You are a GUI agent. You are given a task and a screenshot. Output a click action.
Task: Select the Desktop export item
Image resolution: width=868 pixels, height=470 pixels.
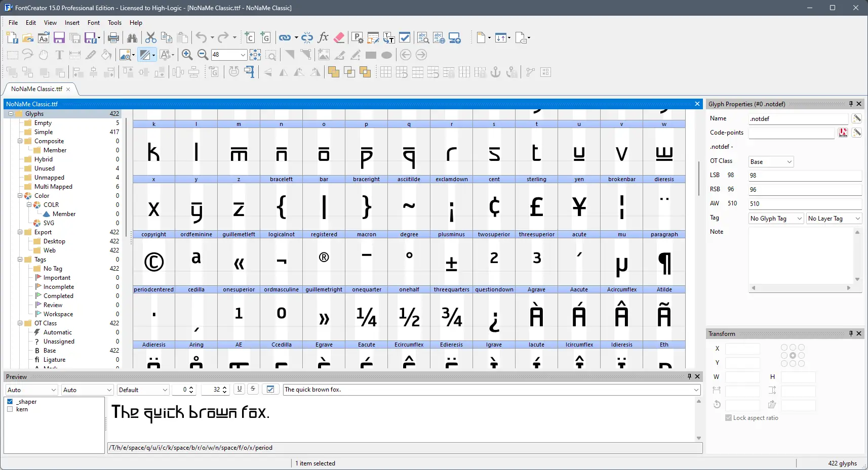point(54,241)
